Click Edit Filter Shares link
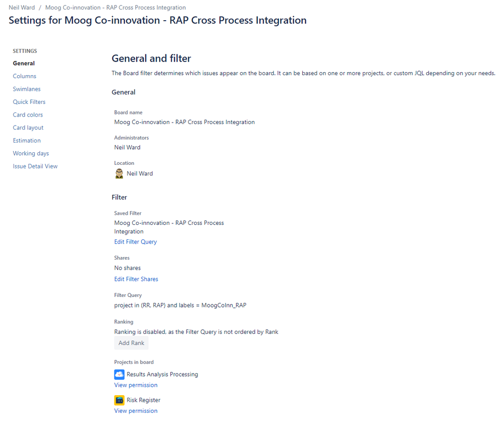 coord(136,279)
